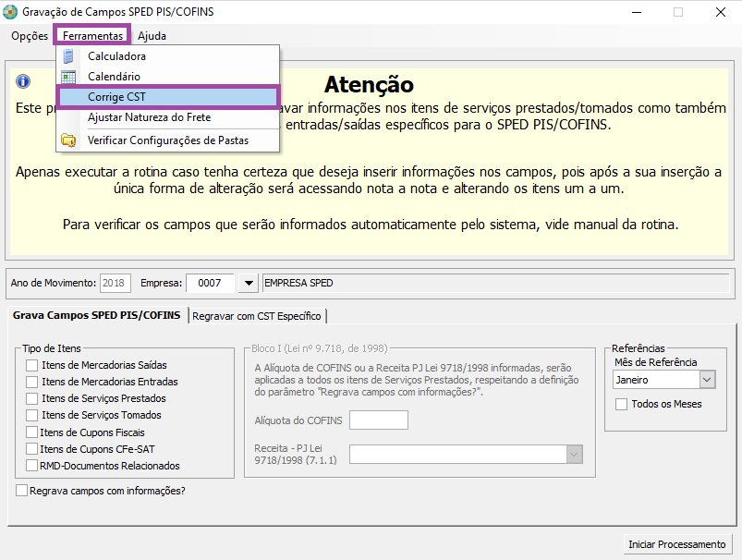The height and width of the screenshot is (560, 742).
Task: Switch to Grava Campos SPED PIS/COFINS tab
Action: pyautogui.click(x=96, y=315)
